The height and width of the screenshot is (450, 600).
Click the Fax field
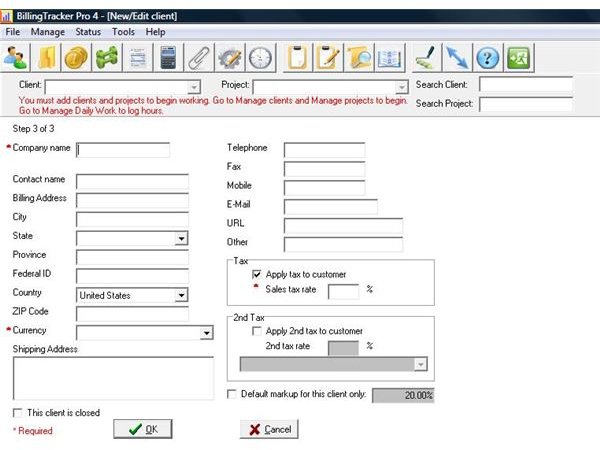coord(324,169)
